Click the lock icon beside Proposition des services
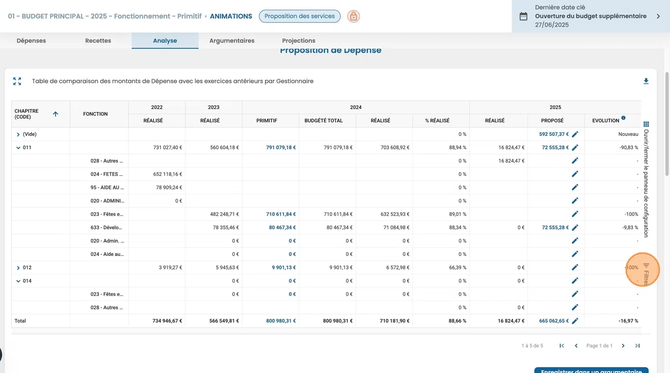The height and width of the screenshot is (373, 670). (x=353, y=16)
